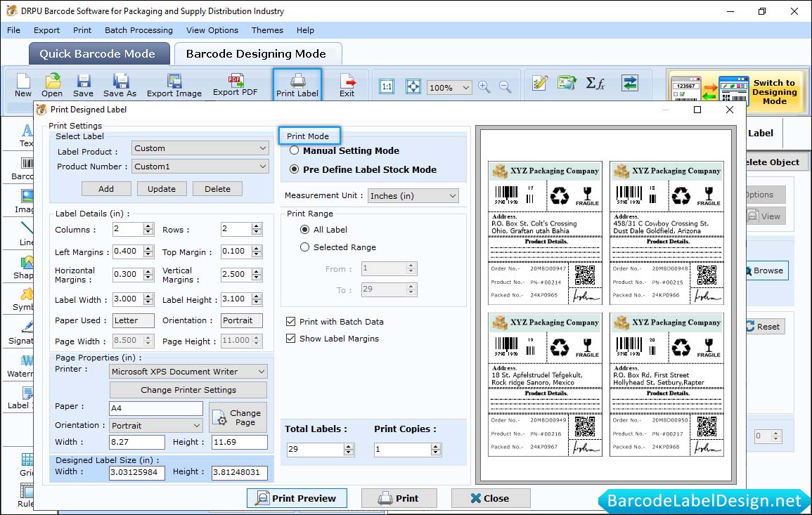Click the Paper name field showing A4

(156, 408)
